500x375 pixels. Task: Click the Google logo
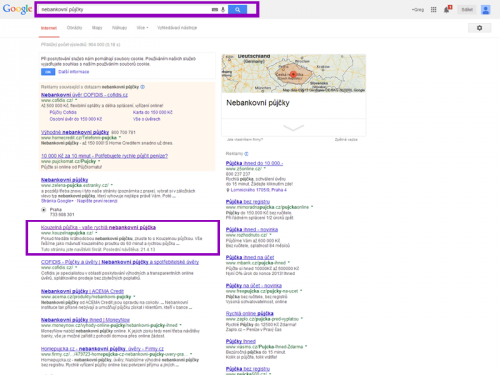tap(17, 9)
